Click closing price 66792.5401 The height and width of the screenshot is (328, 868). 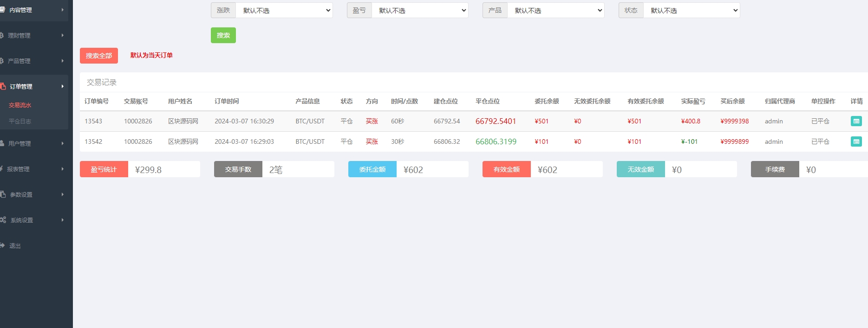[x=496, y=121]
